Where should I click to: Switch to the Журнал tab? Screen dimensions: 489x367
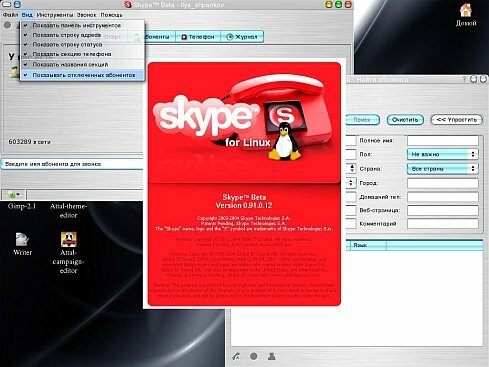(242, 37)
